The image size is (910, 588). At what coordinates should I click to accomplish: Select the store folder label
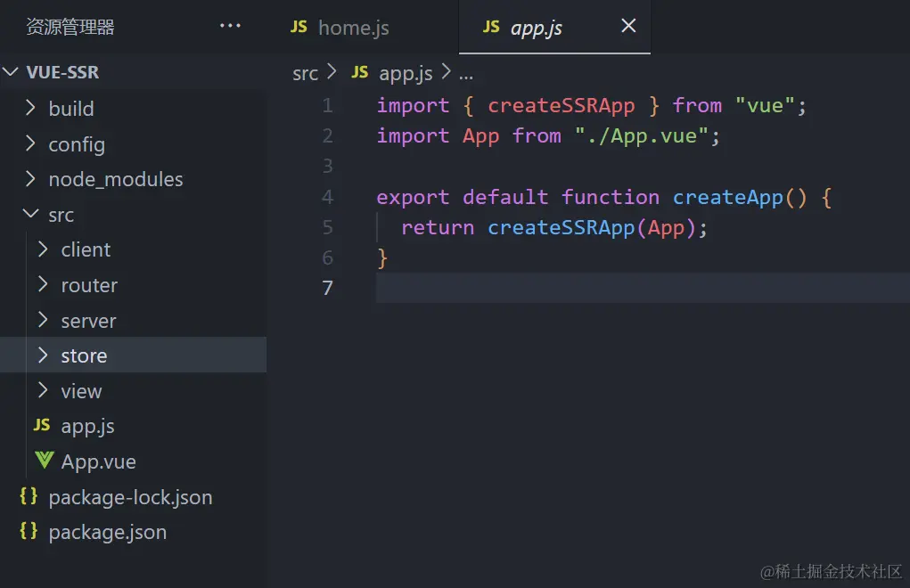pos(84,355)
